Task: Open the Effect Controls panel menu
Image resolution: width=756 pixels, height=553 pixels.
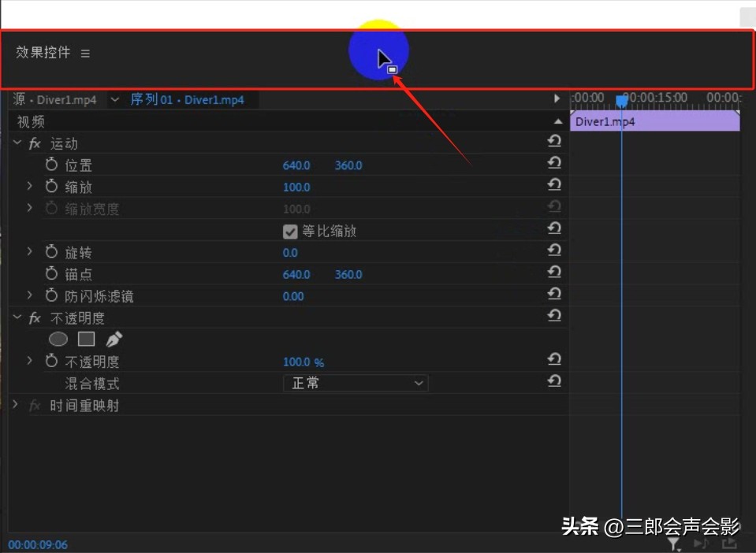Action: tap(85, 53)
